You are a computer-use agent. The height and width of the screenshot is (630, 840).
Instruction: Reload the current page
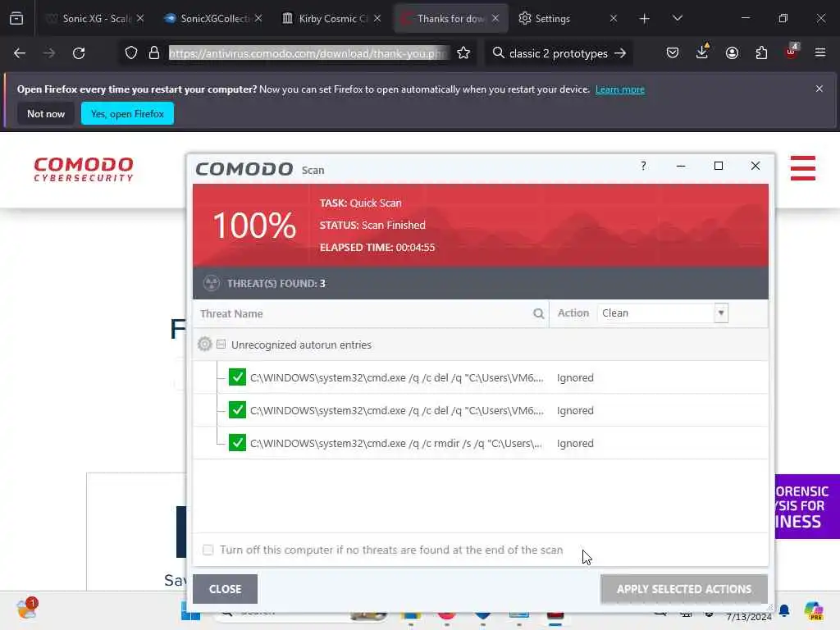pyautogui.click(x=79, y=53)
